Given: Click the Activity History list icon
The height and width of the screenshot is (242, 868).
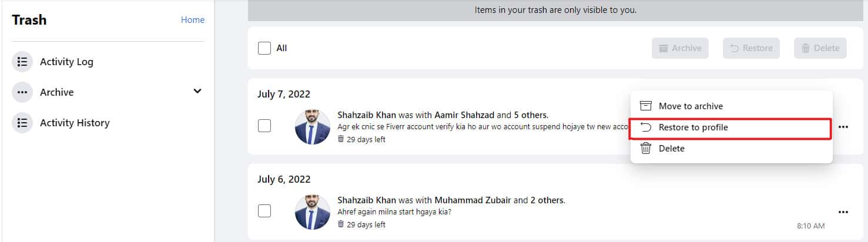Looking at the screenshot, I should click(x=22, y=123).
